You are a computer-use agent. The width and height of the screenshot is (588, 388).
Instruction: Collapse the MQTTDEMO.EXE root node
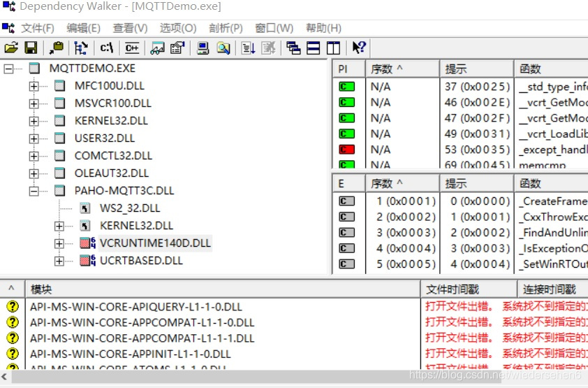(8, 69)
